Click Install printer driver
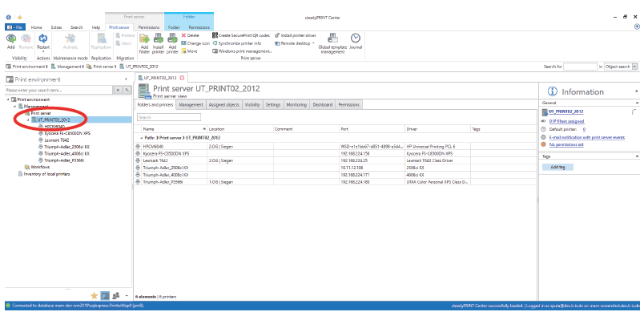The image size is (644, 312). [296, 35]
